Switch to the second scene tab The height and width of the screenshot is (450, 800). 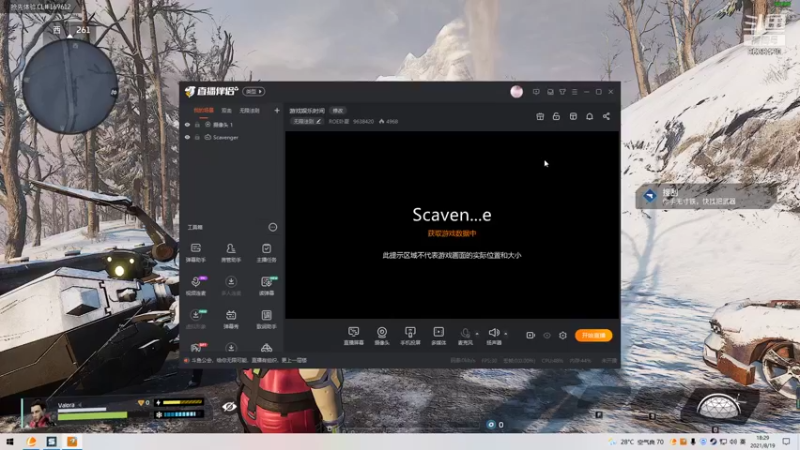tap(226, 110)
